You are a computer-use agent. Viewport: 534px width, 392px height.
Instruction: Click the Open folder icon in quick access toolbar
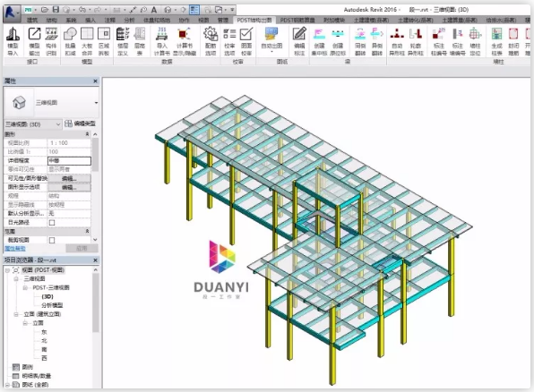point(45,10)
